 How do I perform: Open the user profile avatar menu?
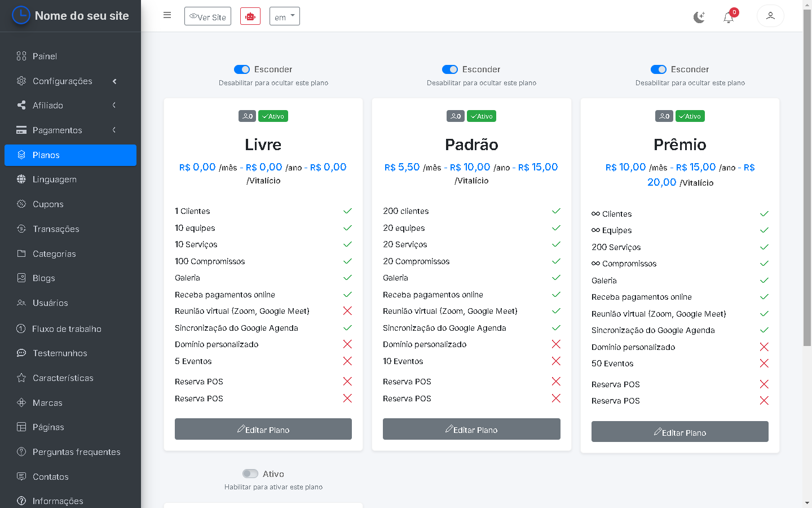pos(770,16)
